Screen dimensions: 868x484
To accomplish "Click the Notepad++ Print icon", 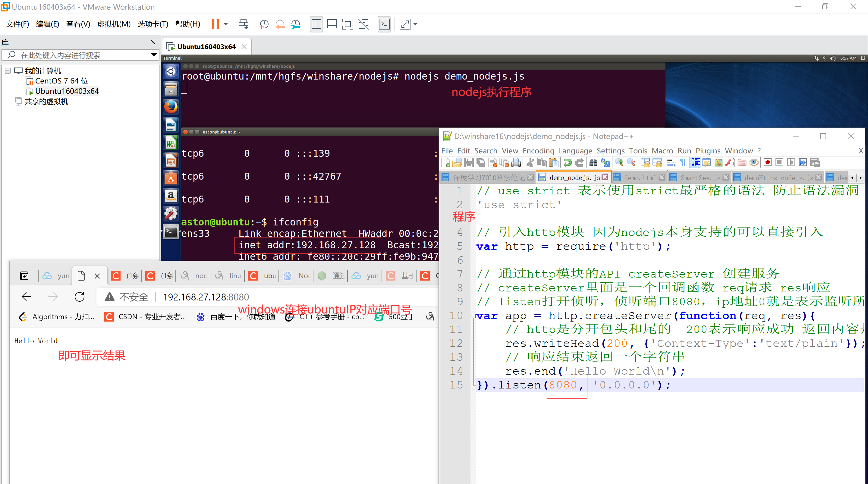I will [516, 163].
